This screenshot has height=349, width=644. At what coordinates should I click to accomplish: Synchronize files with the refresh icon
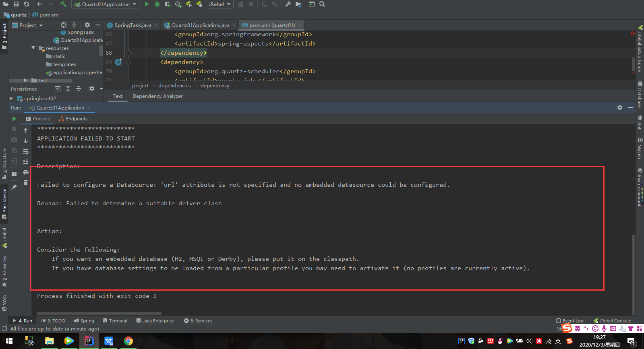[27, 4]
